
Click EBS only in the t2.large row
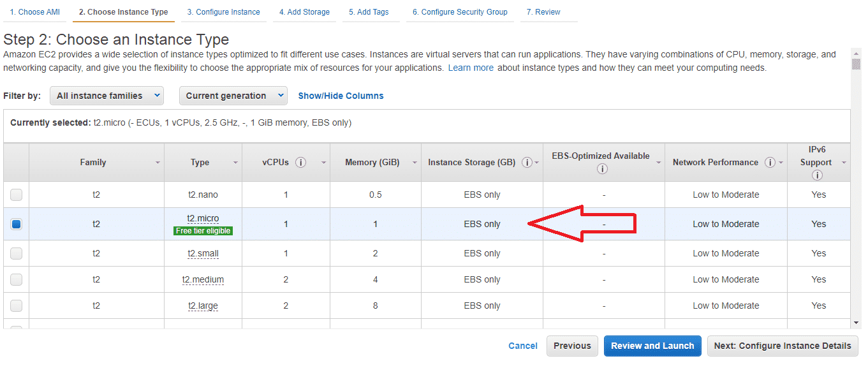482,305
